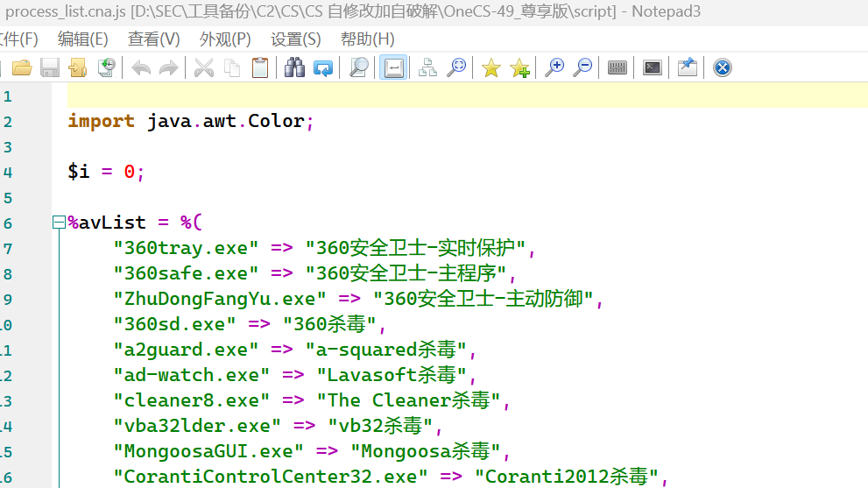Click the "360safe.exe" string
Viewport: 868px width, 488px height.
(186, 273)
